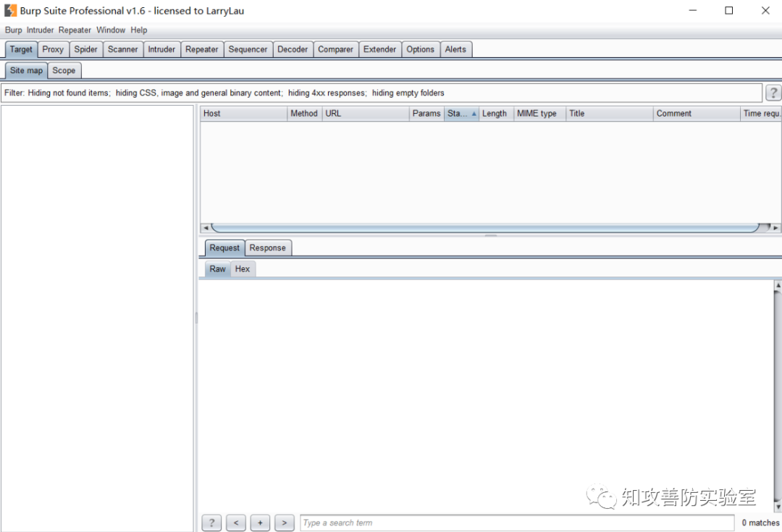The image size is (782, 532).
Task: Open the Window menu
Action: coord(111,30)
